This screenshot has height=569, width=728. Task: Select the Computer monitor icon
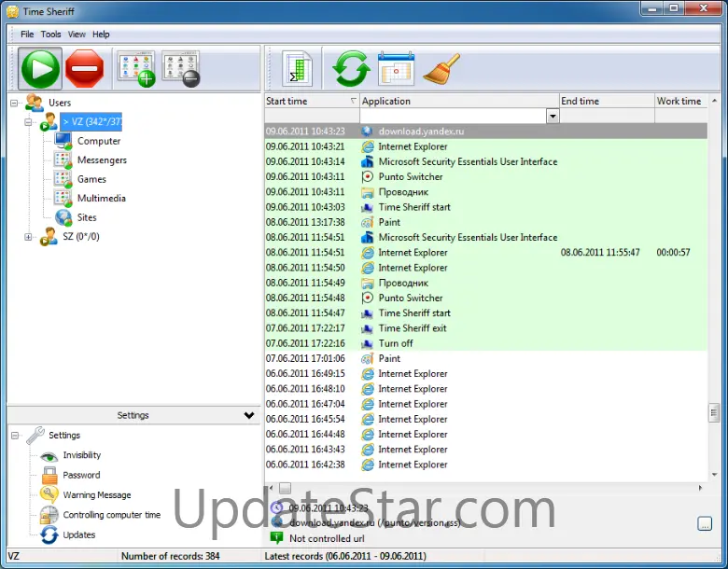pyautogui.click(x=63, y=141)
